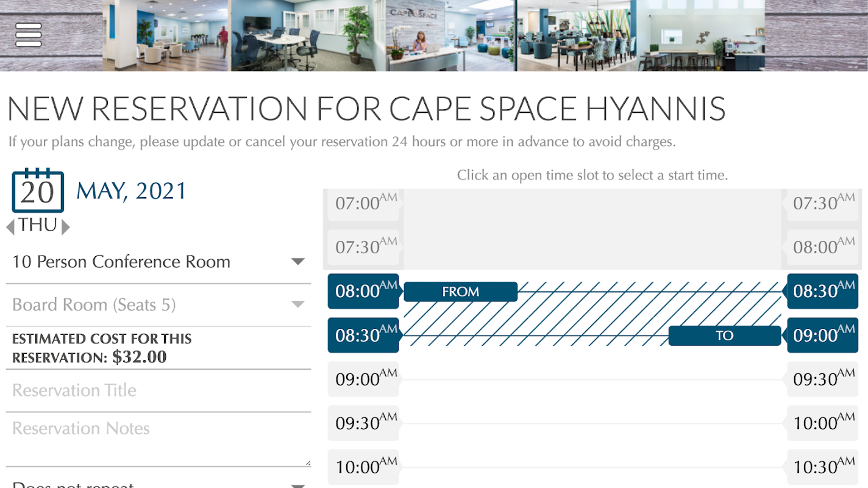
Task: Click the TO end time marker
Action: click(724, 335)
